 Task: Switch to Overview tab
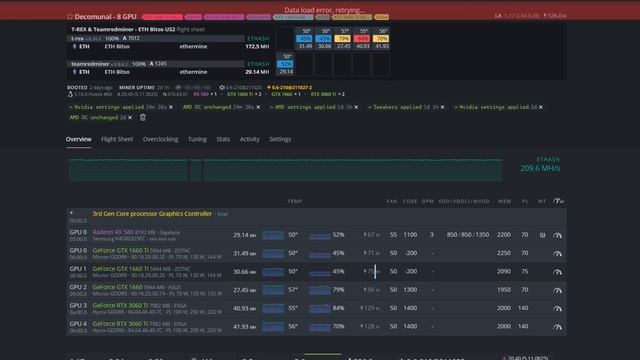[x=79, y=139]
